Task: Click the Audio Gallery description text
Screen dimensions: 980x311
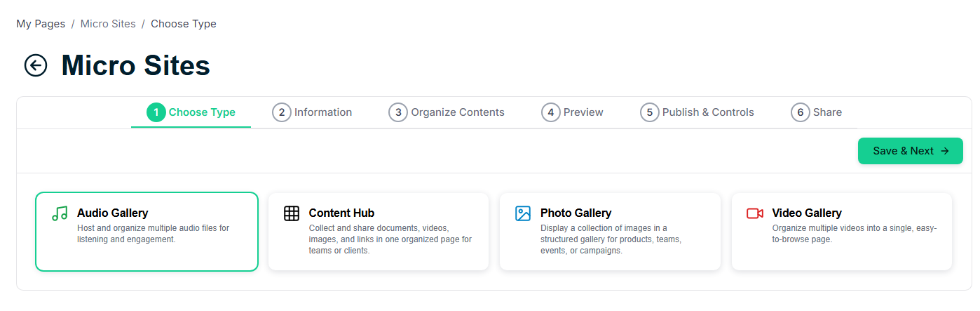Action: [154, 234]
